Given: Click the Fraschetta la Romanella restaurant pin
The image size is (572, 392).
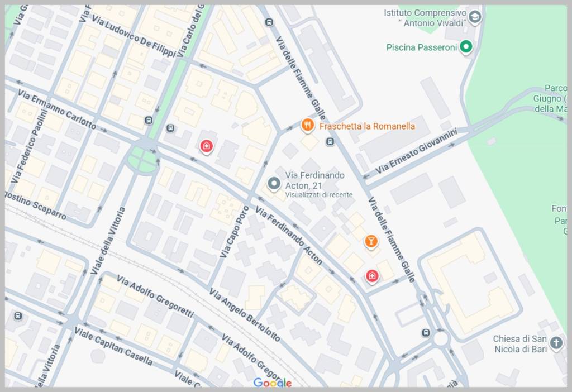Looking at the screenshot, I should pos(307,125).
